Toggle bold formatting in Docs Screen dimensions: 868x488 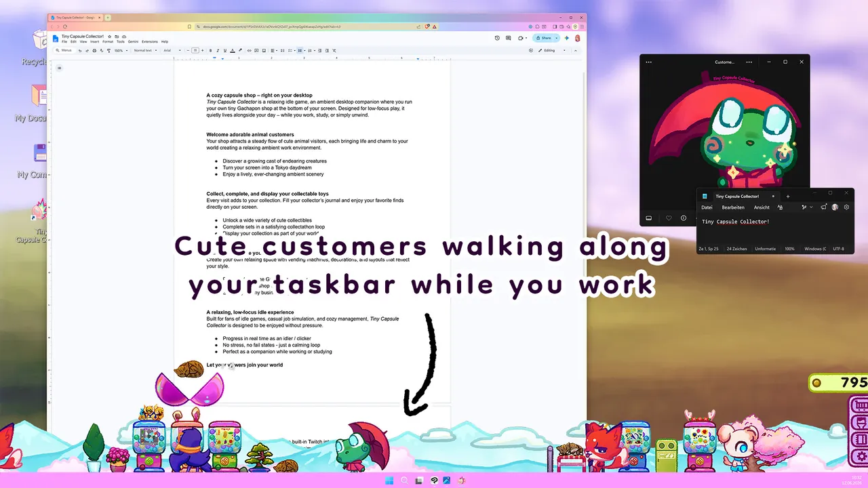pyautogui.click(x=210, y=50)
